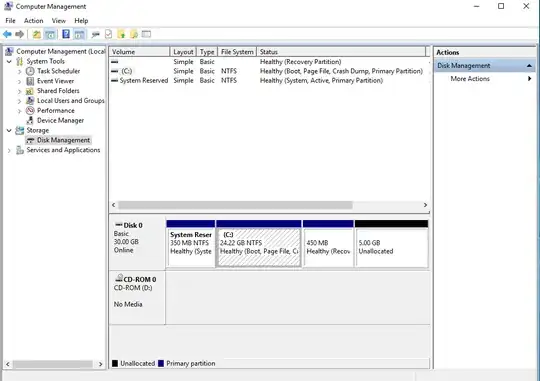Click the yellow folder icon with green arrow

[121, 34]
